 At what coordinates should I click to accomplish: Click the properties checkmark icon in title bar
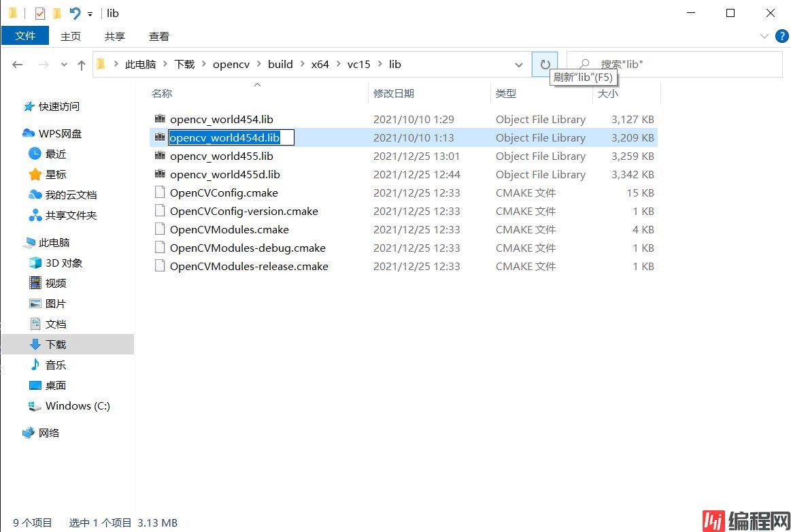(40, 13)
